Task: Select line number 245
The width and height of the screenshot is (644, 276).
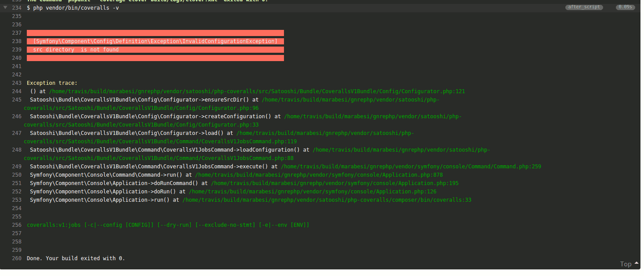Action: 17,100
